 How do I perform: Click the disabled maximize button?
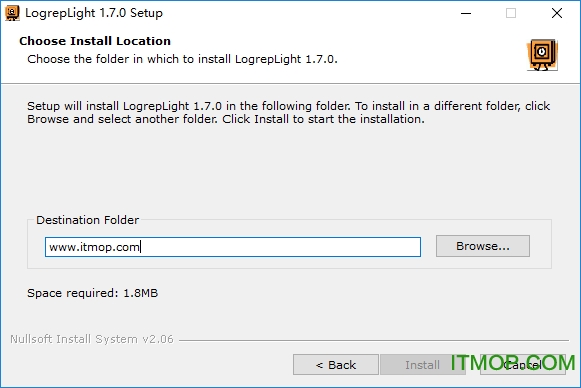tap(511, 13)
